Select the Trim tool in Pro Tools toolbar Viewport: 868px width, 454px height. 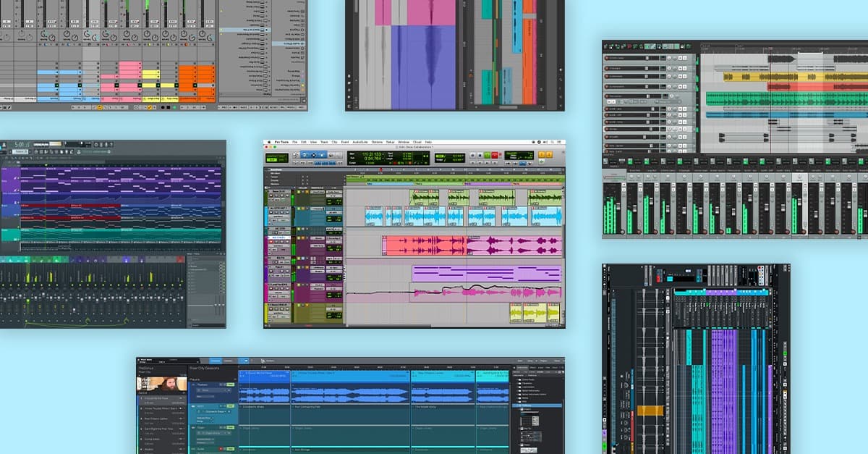pos(305,155)
